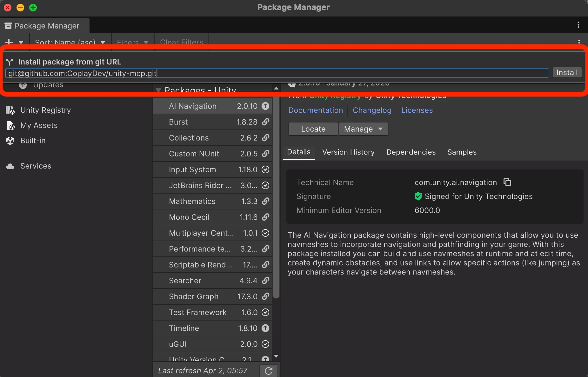Click the Multiplayer Center installed checkmark icon
Image resolution: width=588 pixels, height=377 pixels.
[x=265, y=233]
